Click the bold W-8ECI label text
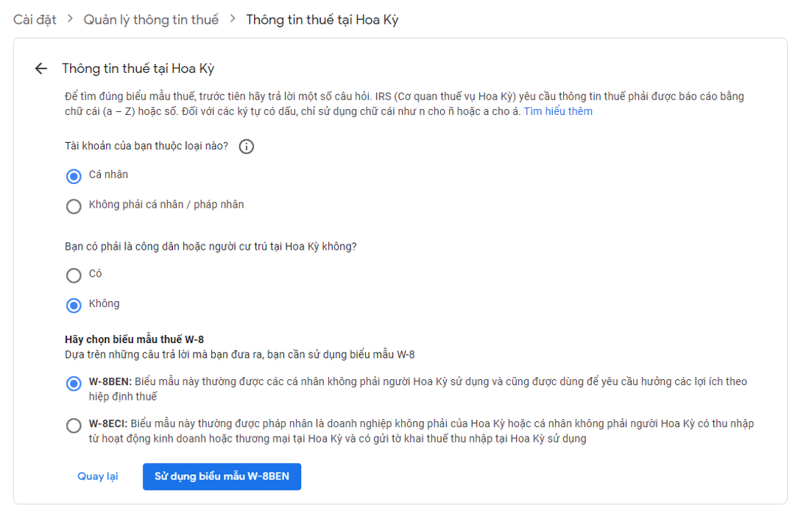 click(109, 424)
